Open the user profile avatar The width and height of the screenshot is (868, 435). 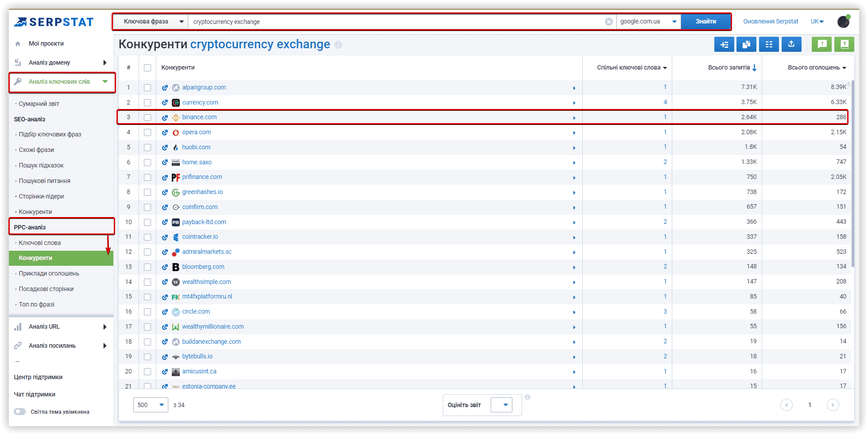[x=844, y=21]
